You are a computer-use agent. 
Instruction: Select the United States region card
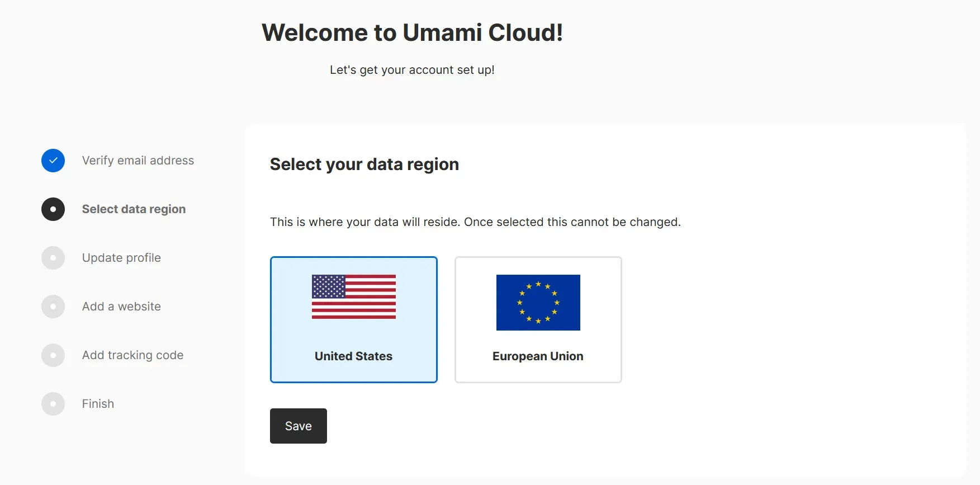[354, 336]
